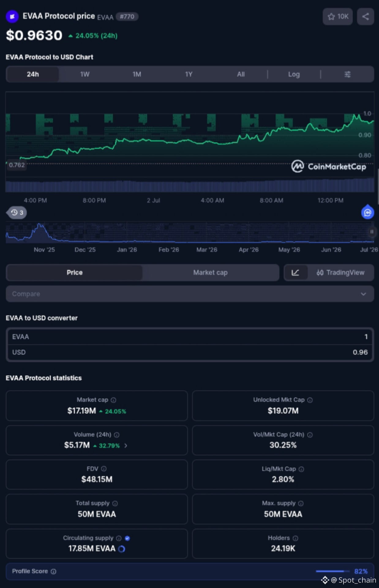This screenshot has width=379, height=588.
Task: Switch chart to Price view
Action: 74,273
